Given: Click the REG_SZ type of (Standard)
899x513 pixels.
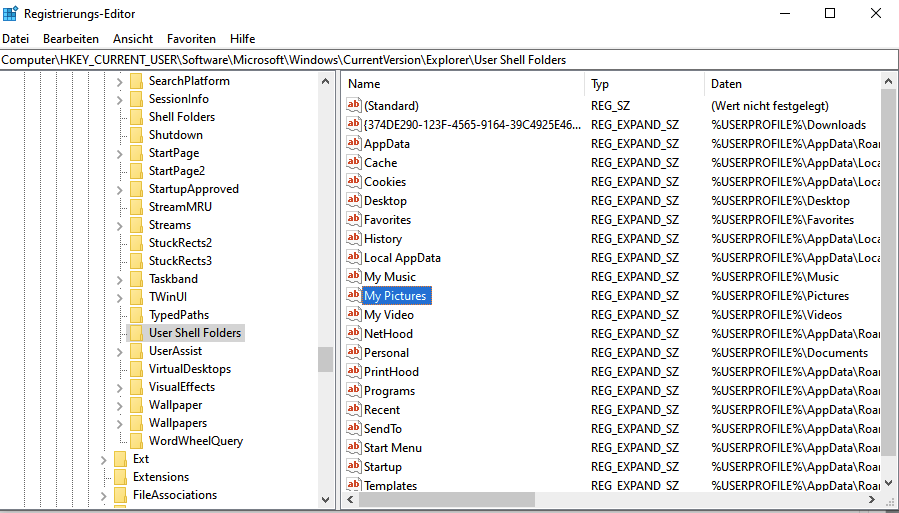Looking at the screenshot, I should pyautogui.click(x=613, y=105).
